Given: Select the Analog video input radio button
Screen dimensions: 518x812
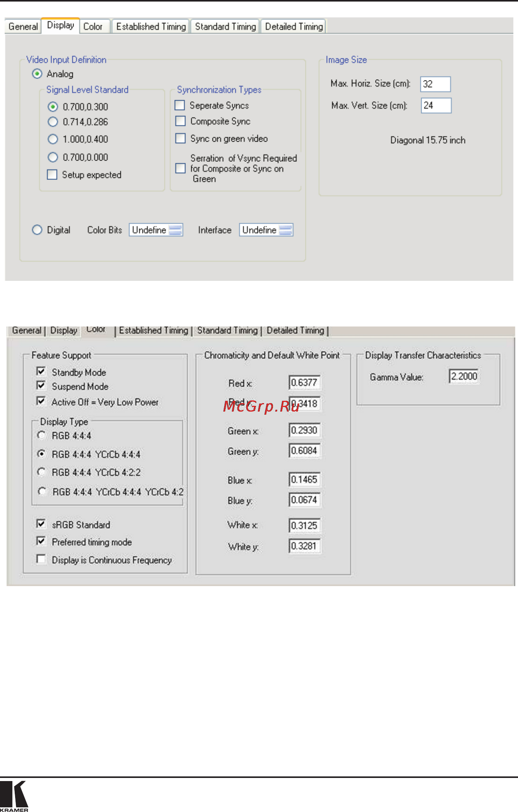Looking at the screenshot, I should click(37, 74).
